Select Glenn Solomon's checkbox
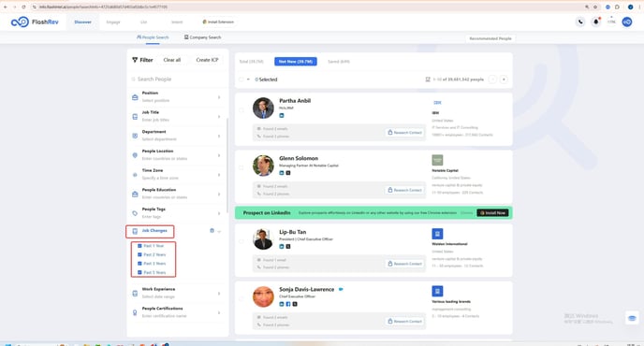Viewport: 644px width, 346px height. pos(241,167)
